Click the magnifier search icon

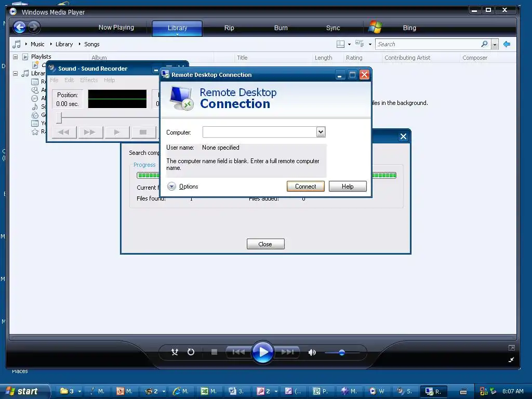point(484,44)
